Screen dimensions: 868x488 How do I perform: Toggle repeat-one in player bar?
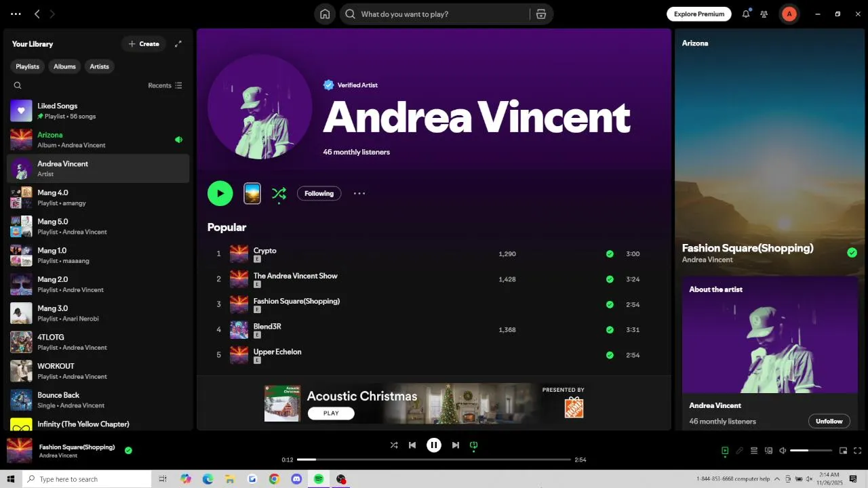point(474,445)
